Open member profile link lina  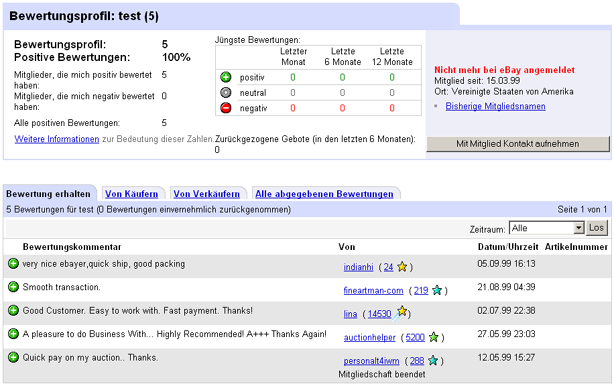point(350,314)
